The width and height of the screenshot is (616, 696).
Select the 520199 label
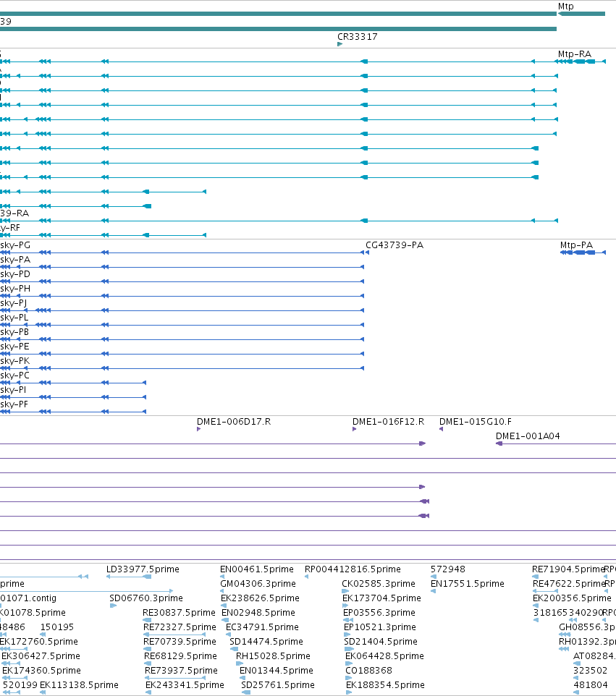click(x=20, y=685)
